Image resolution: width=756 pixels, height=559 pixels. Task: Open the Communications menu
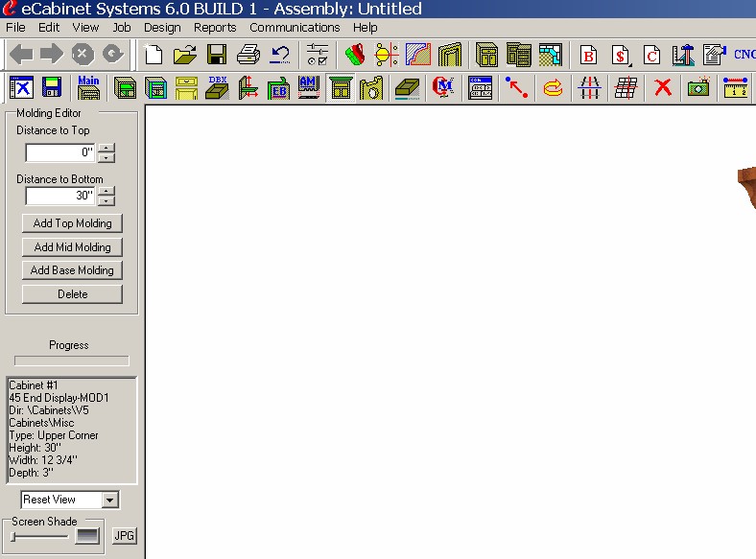tap(295, 28)
